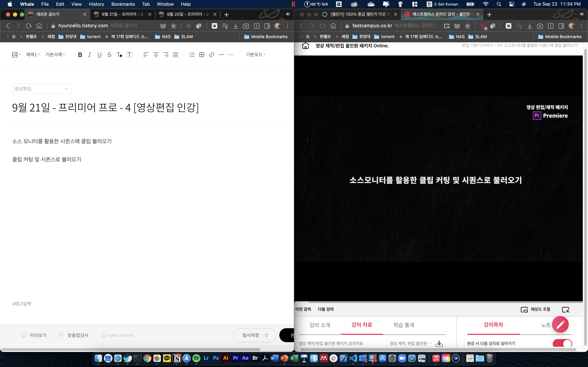
Task: Click the video progress bar
Action: 437,302
